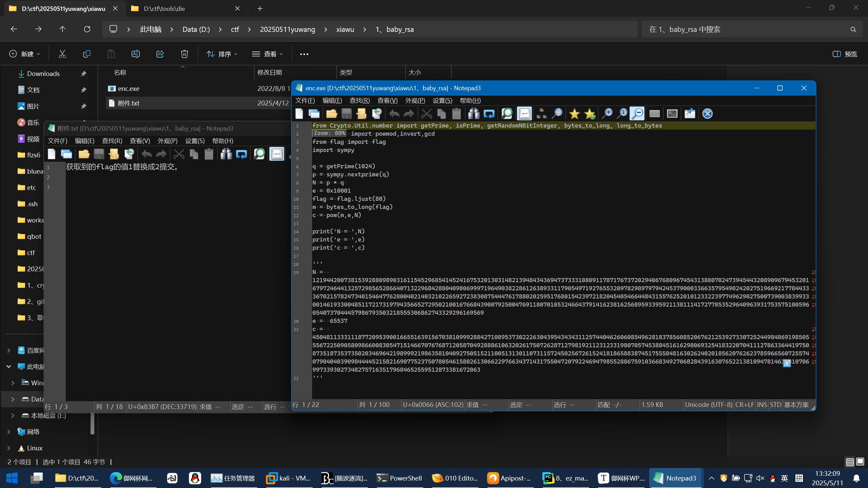Click the sidebar vertical scrollbar thumb
Image resolution: width=868 pixels, height=488 pixels.
point(92,423)
